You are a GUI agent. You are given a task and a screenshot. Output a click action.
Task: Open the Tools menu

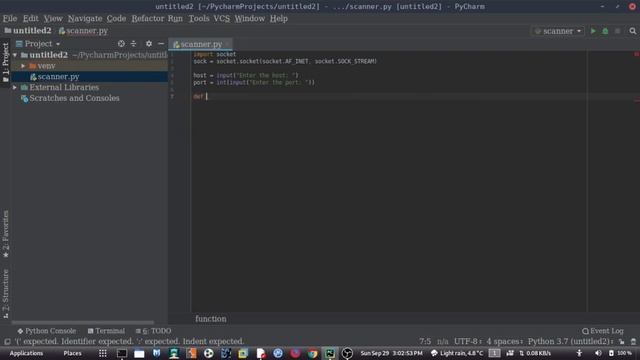[199, 19]
